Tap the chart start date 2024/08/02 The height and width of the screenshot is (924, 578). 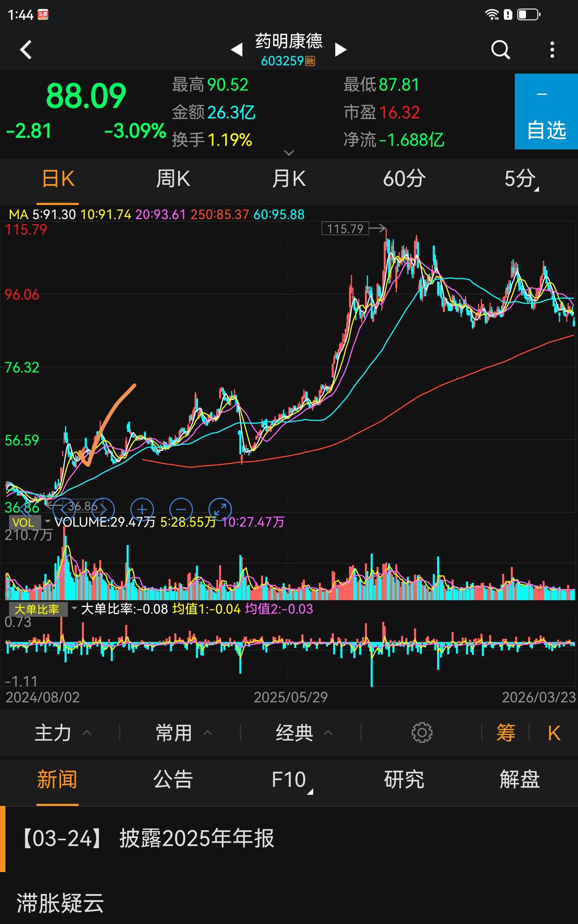point(42,698)
